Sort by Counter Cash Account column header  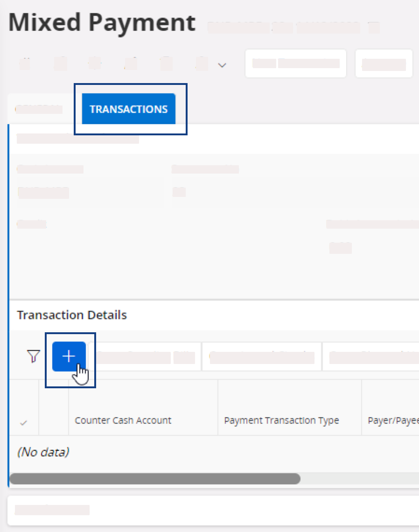[123, 420]
